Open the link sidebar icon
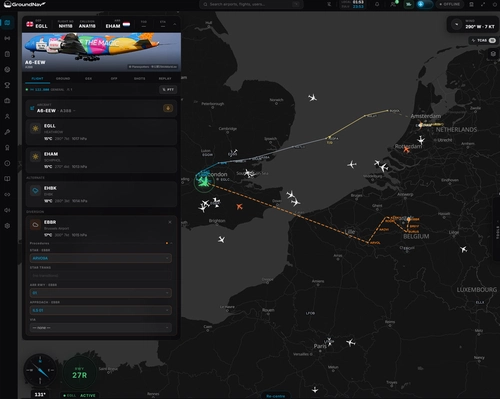This screenshot has width=500, height=399. [x=7, y=194]
